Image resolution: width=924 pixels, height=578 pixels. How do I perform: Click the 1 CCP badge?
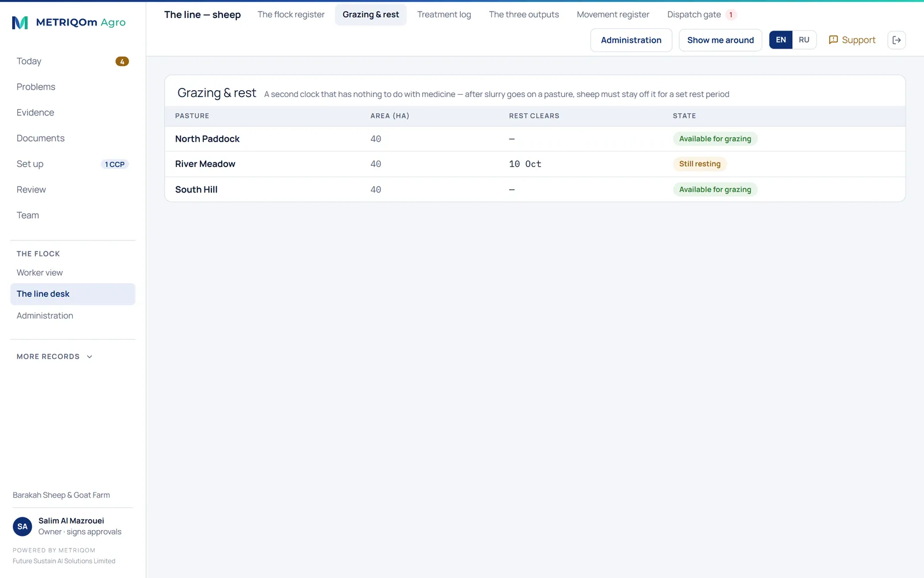point(114,164)
